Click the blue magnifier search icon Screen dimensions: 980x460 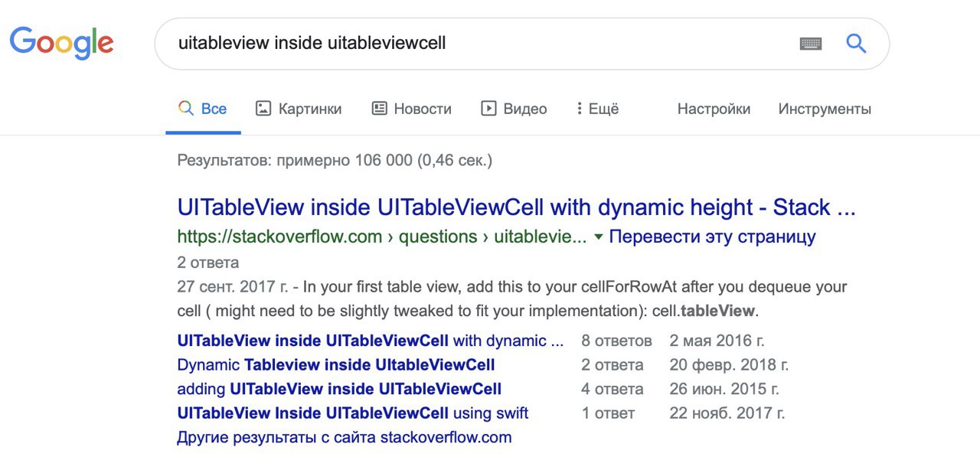[856, 43]
